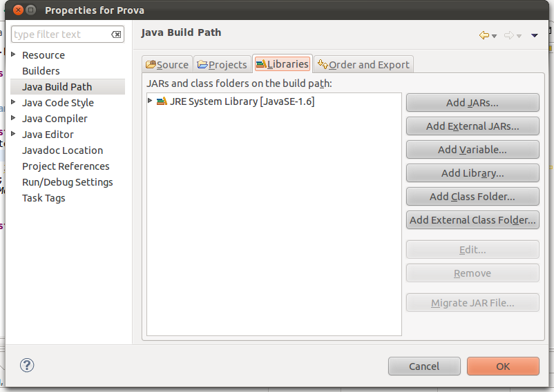Select Run/Debug Settings in the sidebar
The height and width of the screenshot is (392, 554).
pos(67,182)
